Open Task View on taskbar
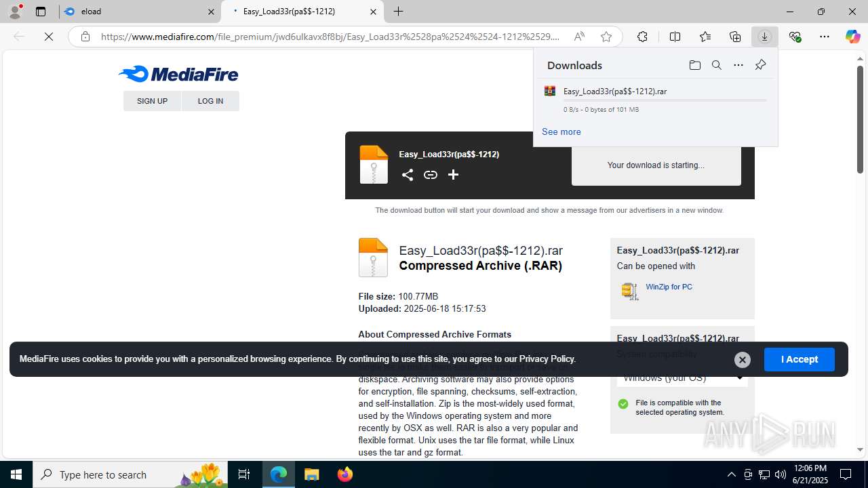Screen dimensions: 868x488 tap(244, 474)
